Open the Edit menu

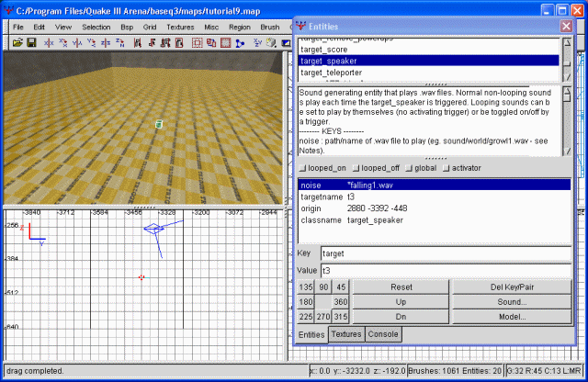[x=39, y=27]
